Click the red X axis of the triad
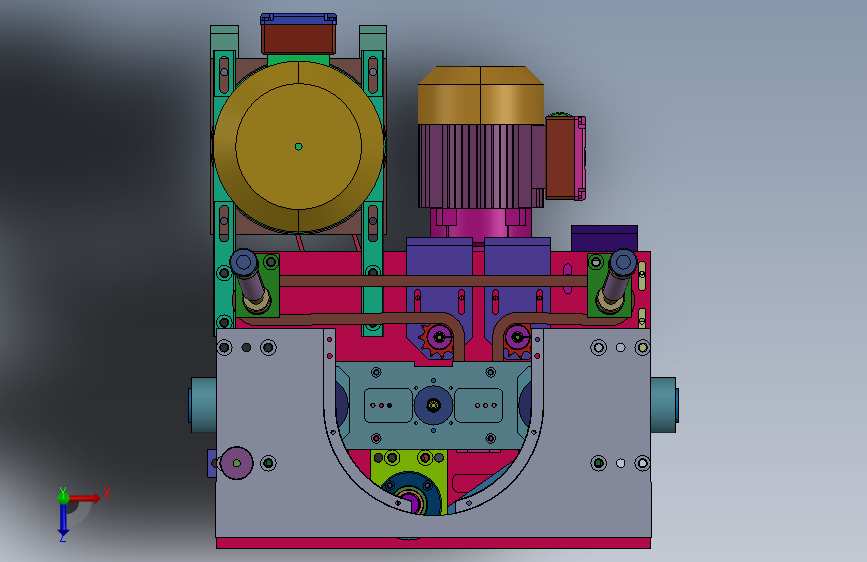 86,498
